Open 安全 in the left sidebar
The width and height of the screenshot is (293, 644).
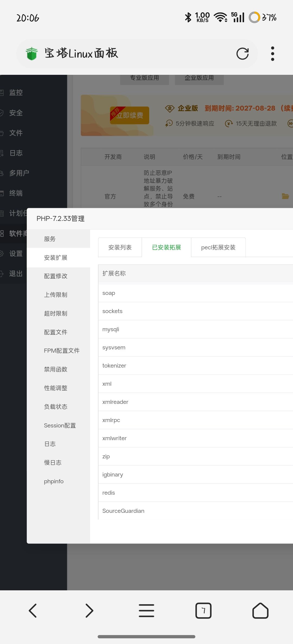(x=16, y=113)
